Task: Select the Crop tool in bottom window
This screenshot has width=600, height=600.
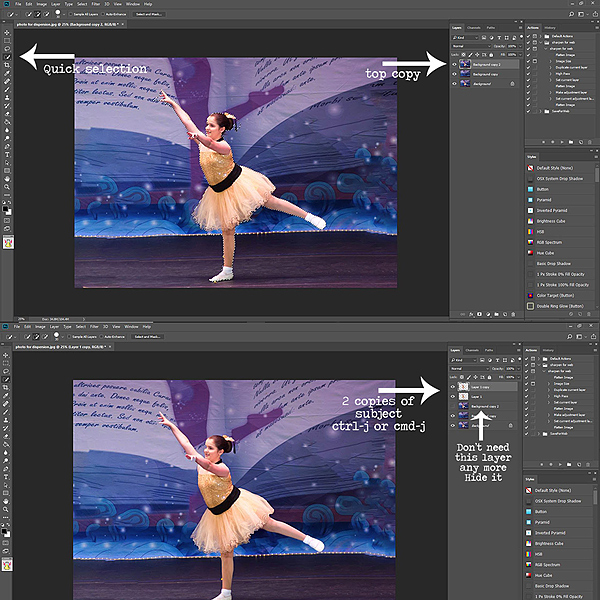Action: coord(6,388)
